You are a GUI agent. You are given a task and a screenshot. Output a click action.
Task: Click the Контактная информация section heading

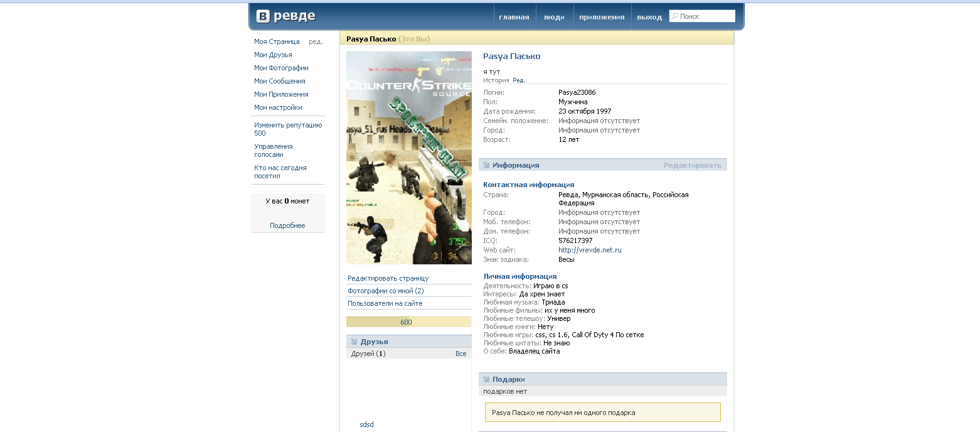coord(528,185)
